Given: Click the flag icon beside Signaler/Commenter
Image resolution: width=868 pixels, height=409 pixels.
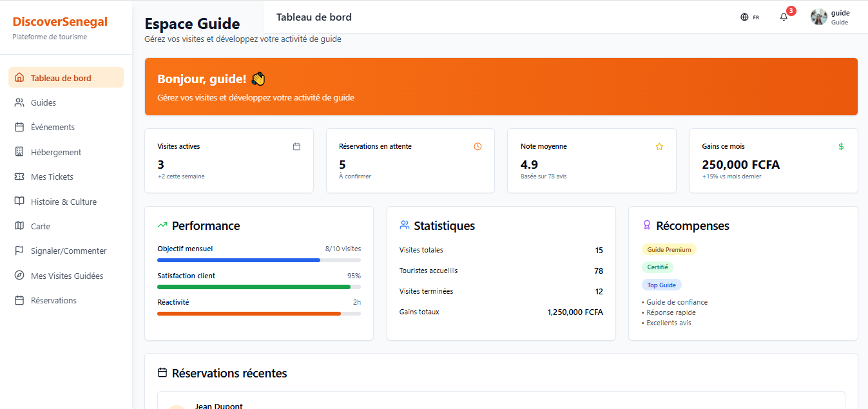Looking at the screenshot, I should pyautogui.click(x=19, y=251).
